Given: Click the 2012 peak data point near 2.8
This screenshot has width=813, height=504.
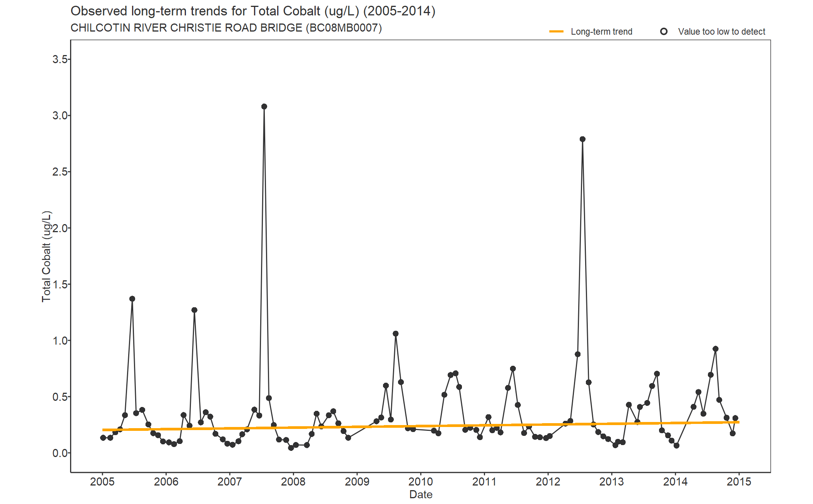Looking at the screenshot, I should [582, 139].
